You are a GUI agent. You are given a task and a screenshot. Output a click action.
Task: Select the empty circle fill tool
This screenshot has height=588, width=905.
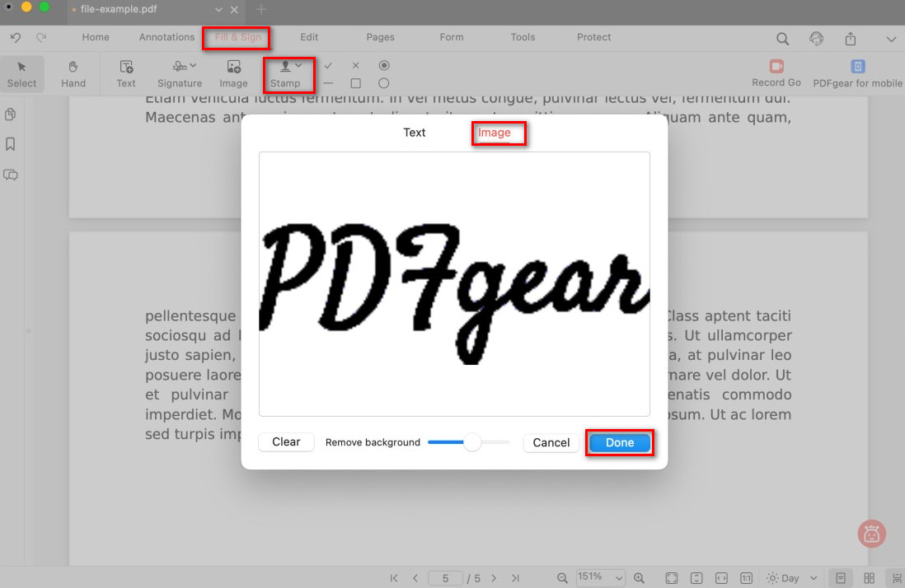click(x=384, y=84)
